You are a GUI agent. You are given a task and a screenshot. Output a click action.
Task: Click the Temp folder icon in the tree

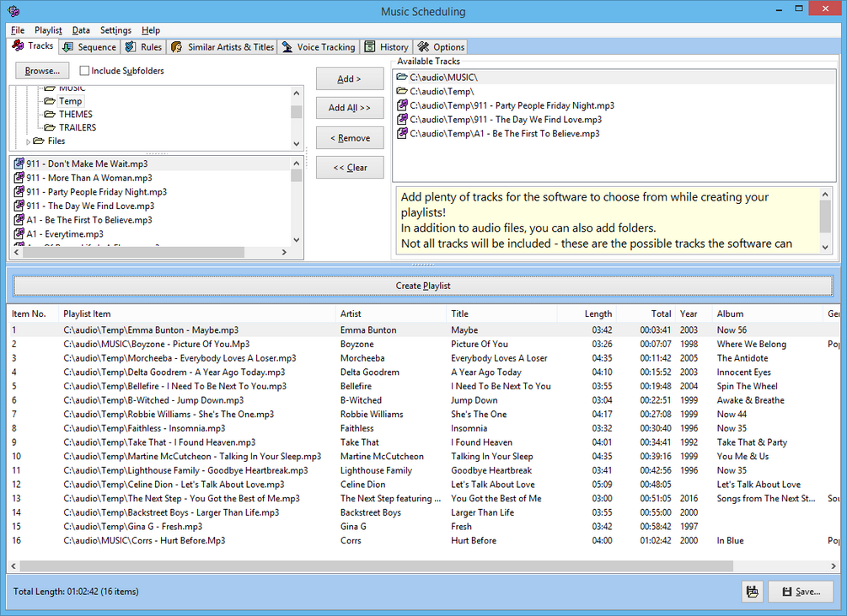tap(50, 101)
